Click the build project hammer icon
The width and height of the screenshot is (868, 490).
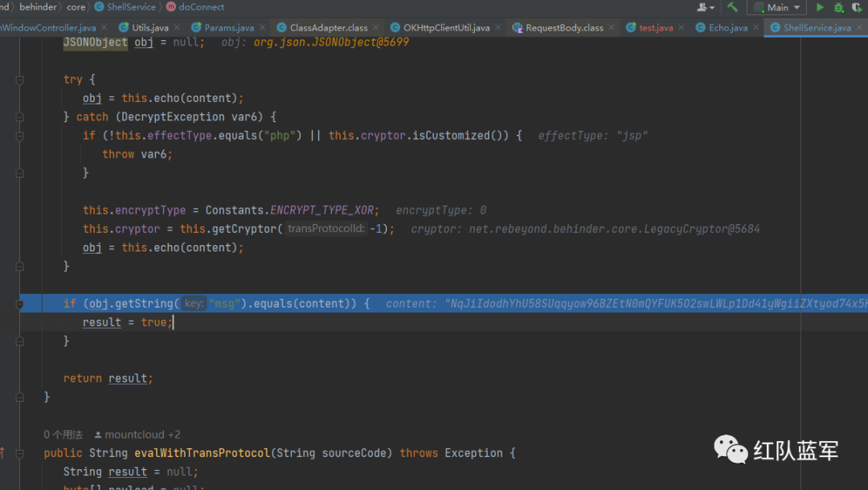(732, 7)
